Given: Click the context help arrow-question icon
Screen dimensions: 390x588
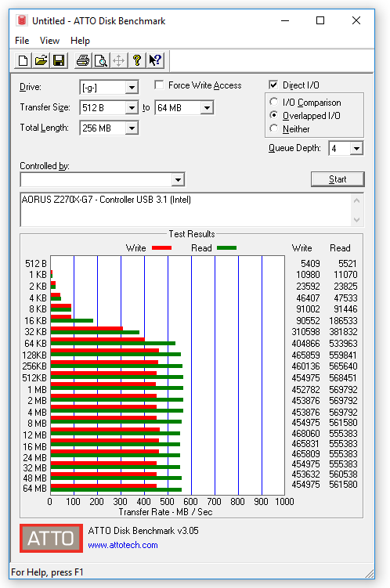Looking at the screenshot, I should coord(155,60).
